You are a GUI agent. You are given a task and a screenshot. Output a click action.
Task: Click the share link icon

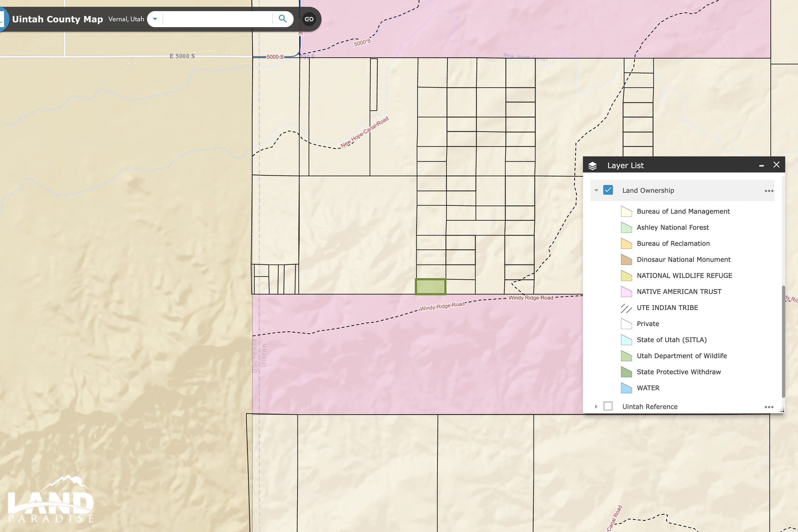tap(309, 19)
